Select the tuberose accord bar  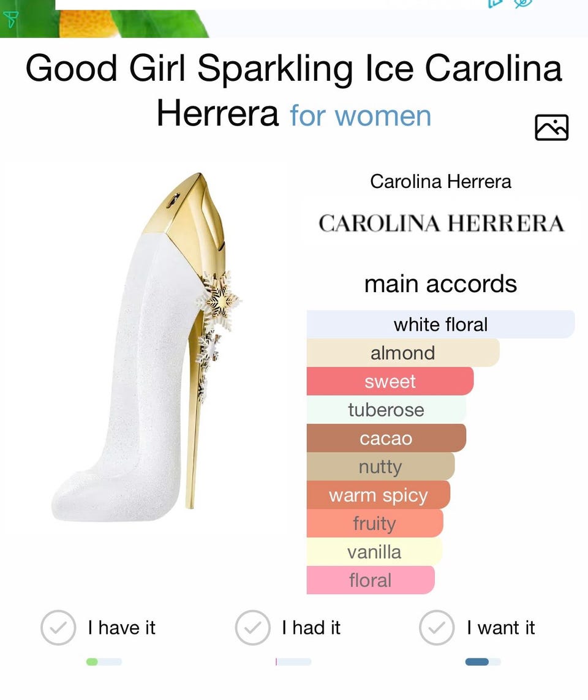[x=386, y=410]
